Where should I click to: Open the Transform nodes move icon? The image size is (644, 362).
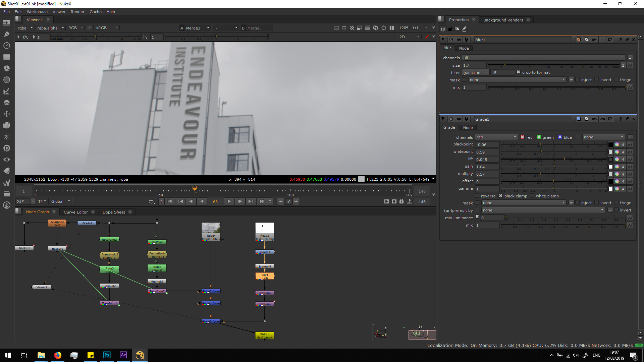[6, 114]
